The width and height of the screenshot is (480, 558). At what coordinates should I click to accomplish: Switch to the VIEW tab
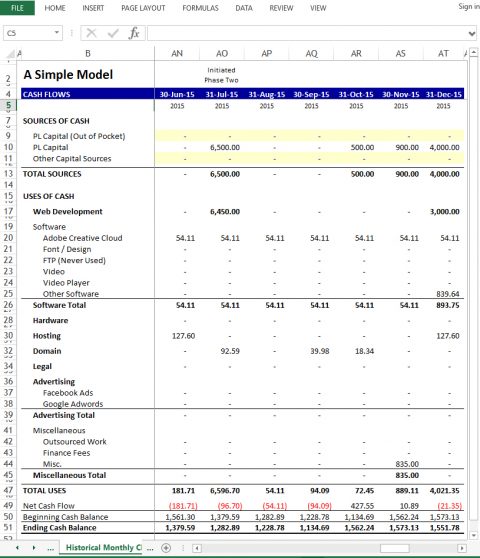pyautogui.click(x=318, y=8)
